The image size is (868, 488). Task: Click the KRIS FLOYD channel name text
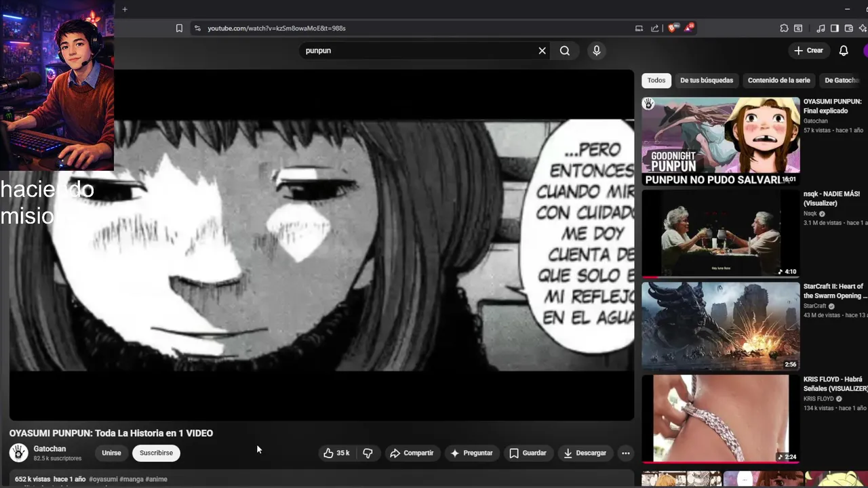(x=818, y=399)
